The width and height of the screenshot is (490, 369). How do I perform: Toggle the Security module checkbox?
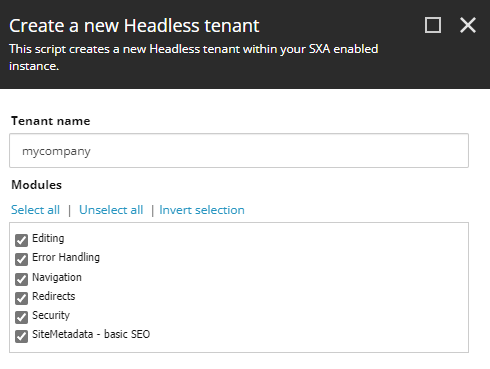click(21, 317)
